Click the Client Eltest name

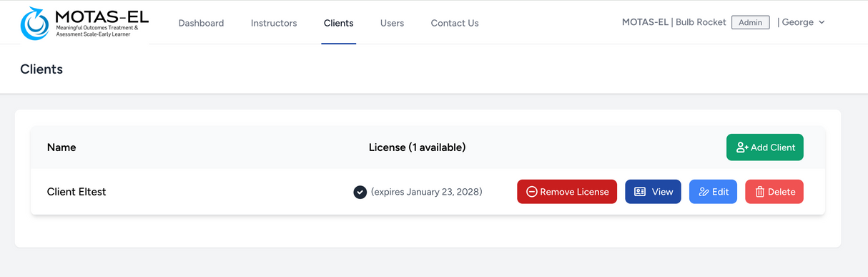click(77, 192)
